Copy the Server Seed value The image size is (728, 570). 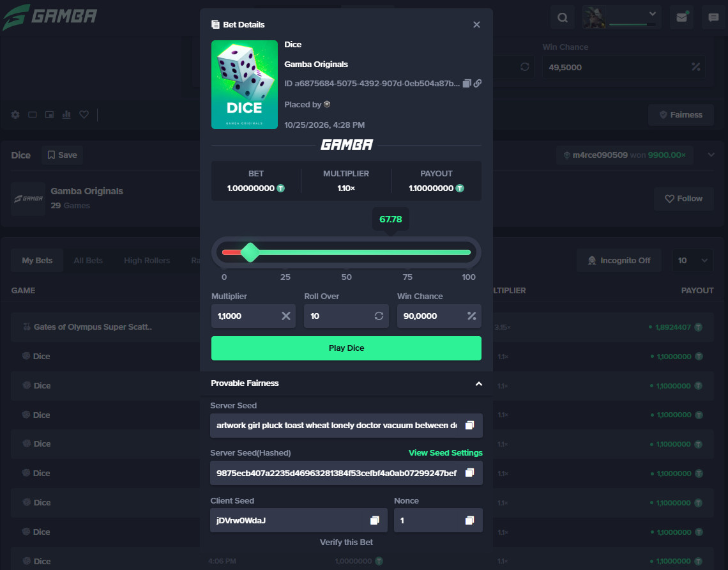click(x=470, y=426)
